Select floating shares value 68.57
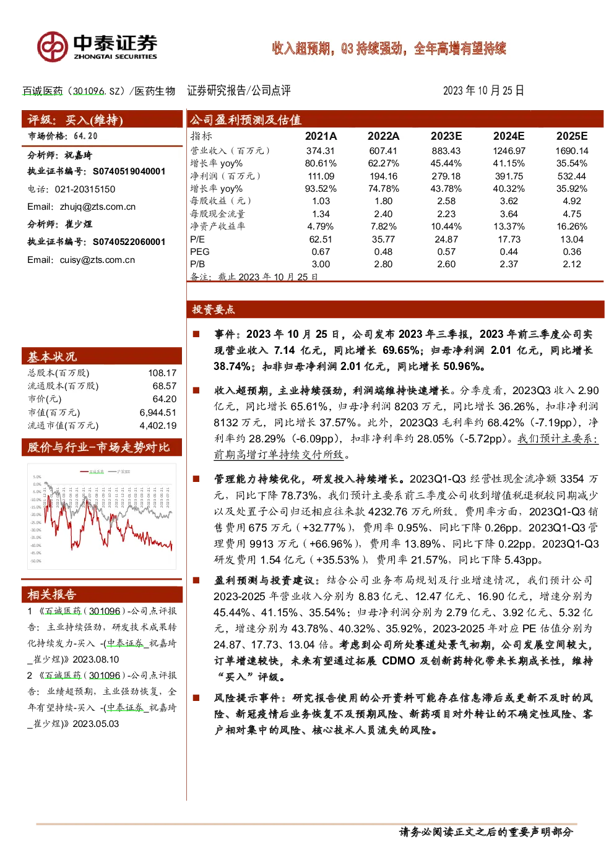 click(165, 386)
